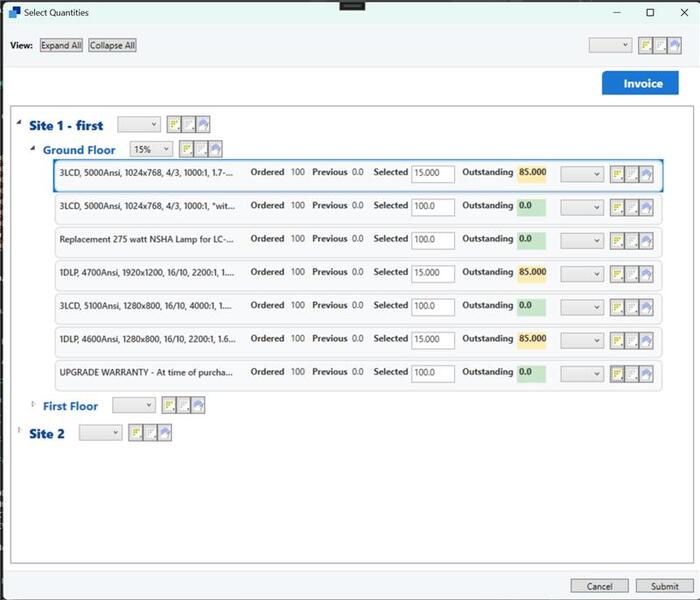Click the blue undo arrow on the 3LCD 5000Ansi "wit row

[646, 208]
